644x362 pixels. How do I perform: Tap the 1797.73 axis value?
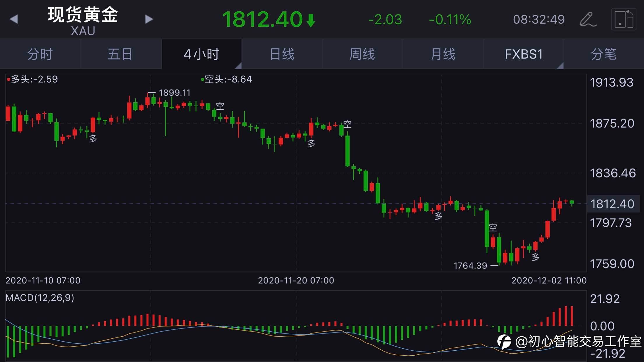point(611,223)
